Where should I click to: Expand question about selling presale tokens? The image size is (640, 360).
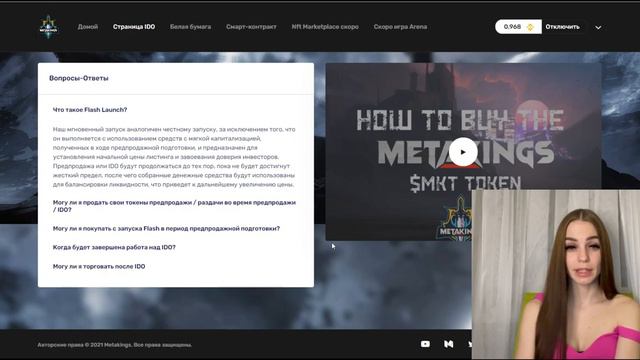coord(174,206)
